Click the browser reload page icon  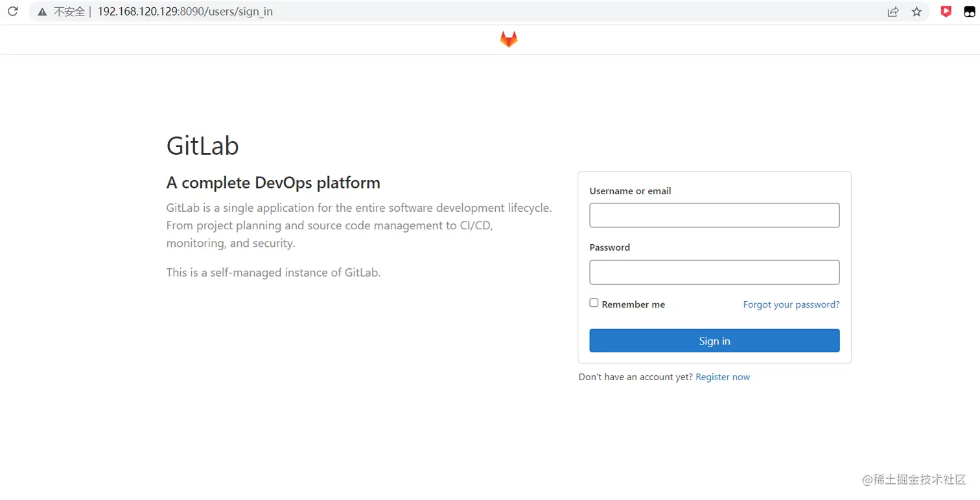click(12, 12)
